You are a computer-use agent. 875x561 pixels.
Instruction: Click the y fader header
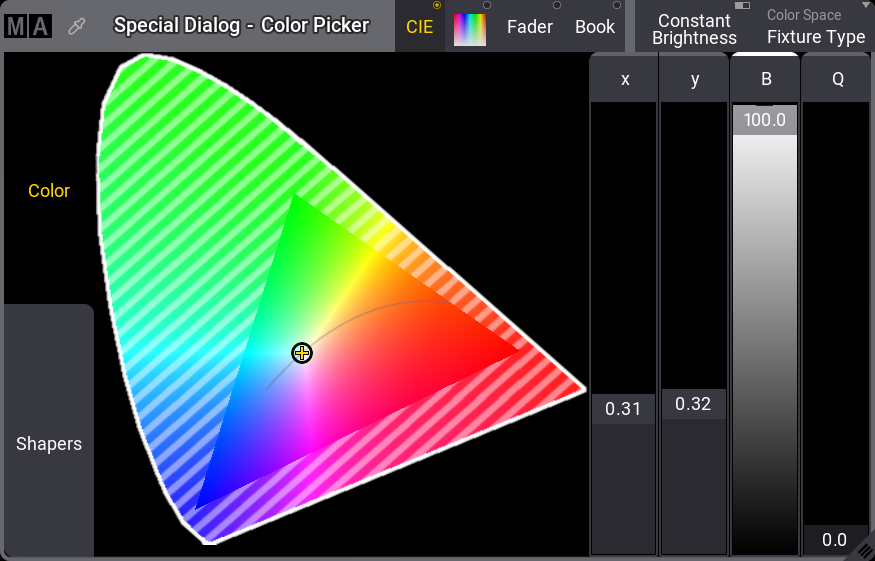coord(695,79)
